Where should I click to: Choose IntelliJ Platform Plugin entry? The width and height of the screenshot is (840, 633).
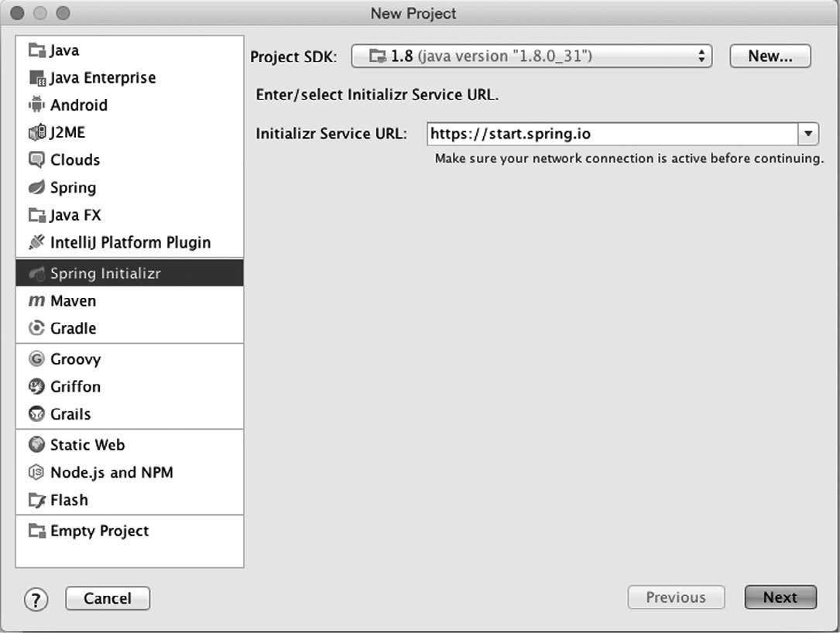coord(129,242)
